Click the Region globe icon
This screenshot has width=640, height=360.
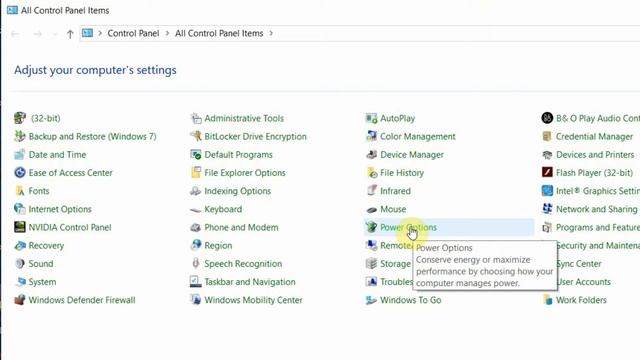pos(196,245)
